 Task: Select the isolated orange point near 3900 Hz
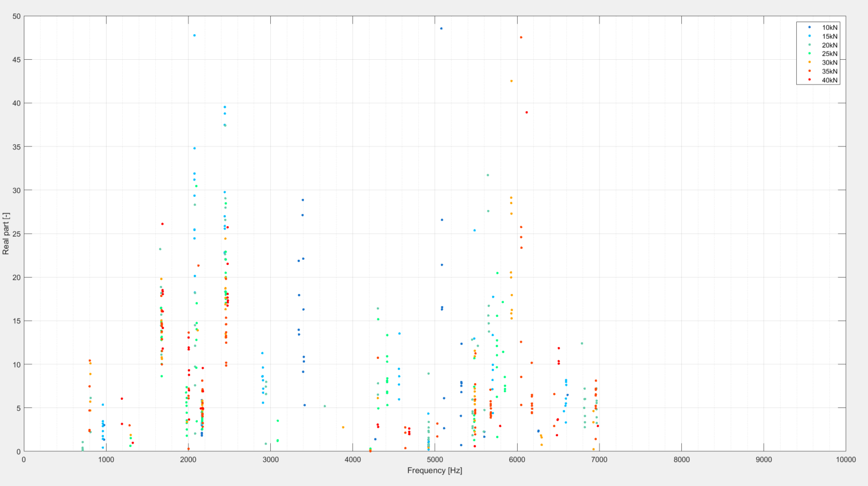pyautogui.click(x=343, y=427)
